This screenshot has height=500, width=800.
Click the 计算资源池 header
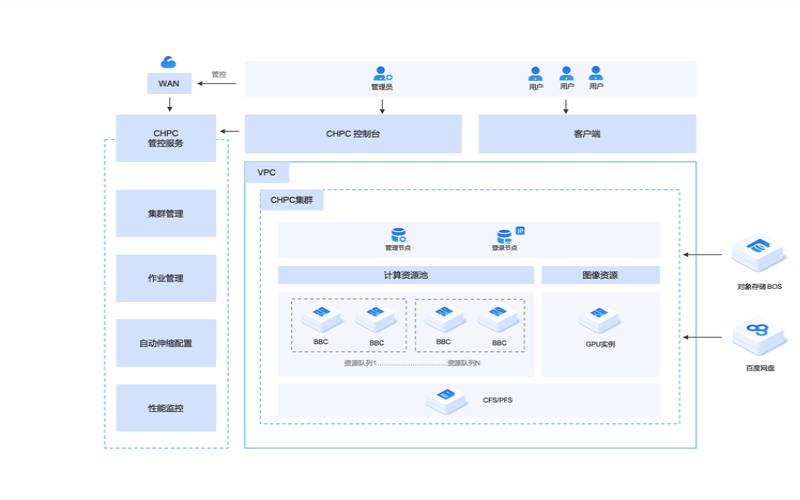406,275
